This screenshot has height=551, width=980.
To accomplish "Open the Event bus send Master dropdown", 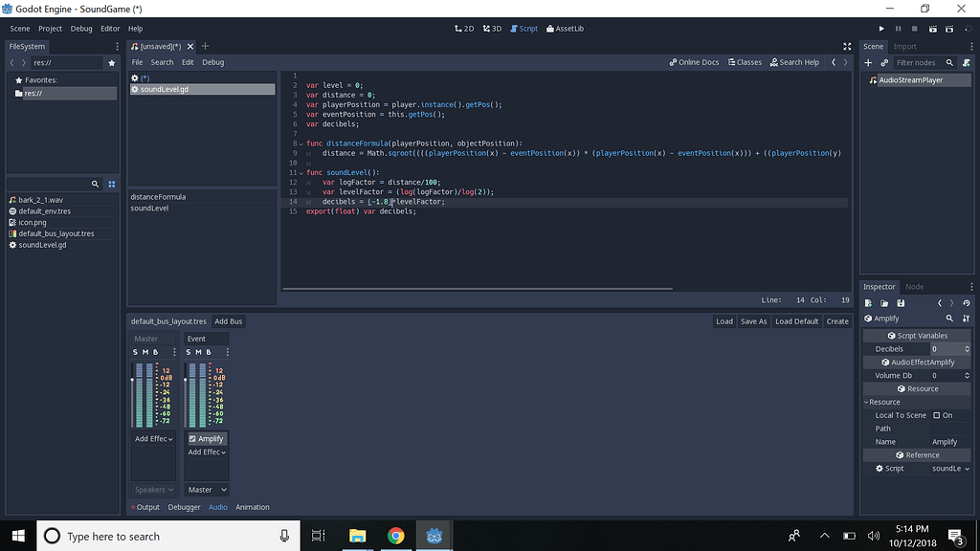I will pyautogui.click(x=207, y=490).
